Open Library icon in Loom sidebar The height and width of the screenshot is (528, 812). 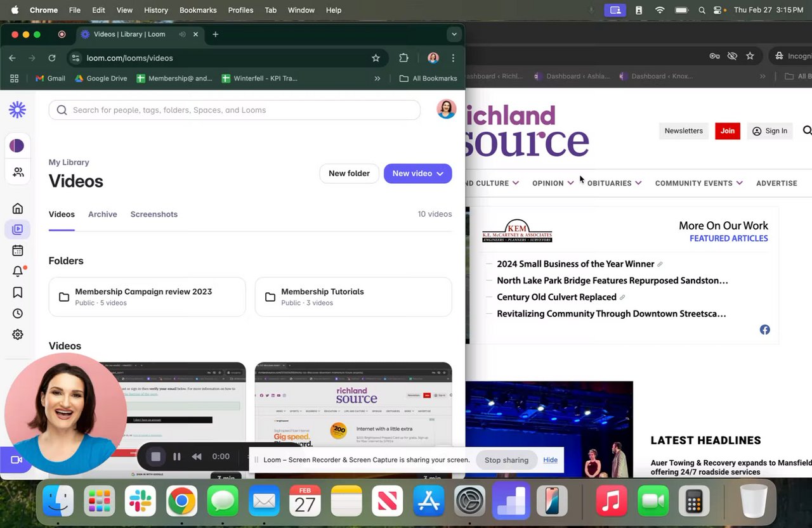tap(18, 229)
